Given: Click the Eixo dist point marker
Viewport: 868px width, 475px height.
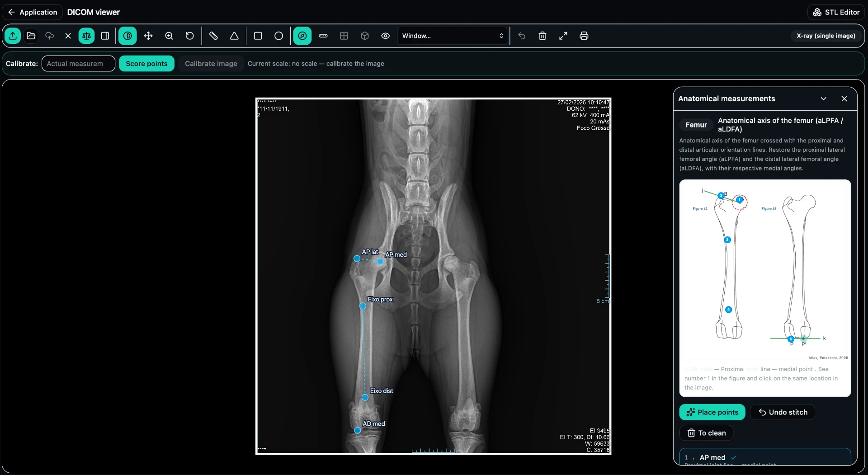Looking at the screenshot, I should point(365,398).
